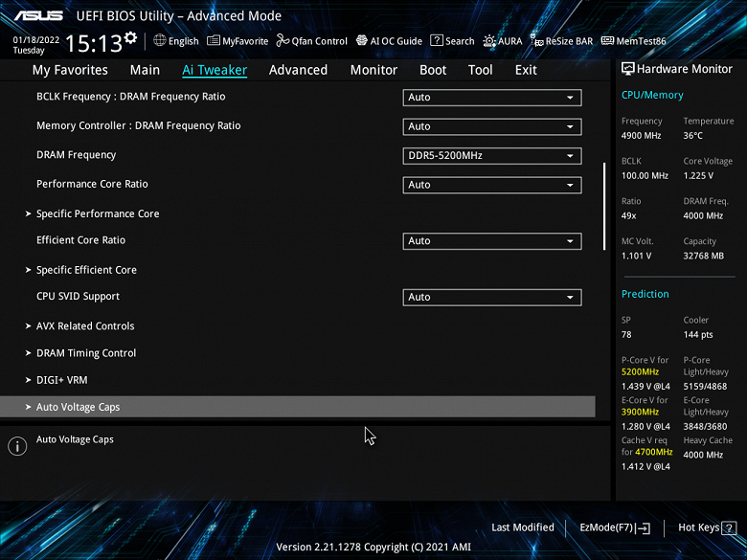Click the 3848/3680 E-Core value
This screenshot has height=560, width=747.
705,426
